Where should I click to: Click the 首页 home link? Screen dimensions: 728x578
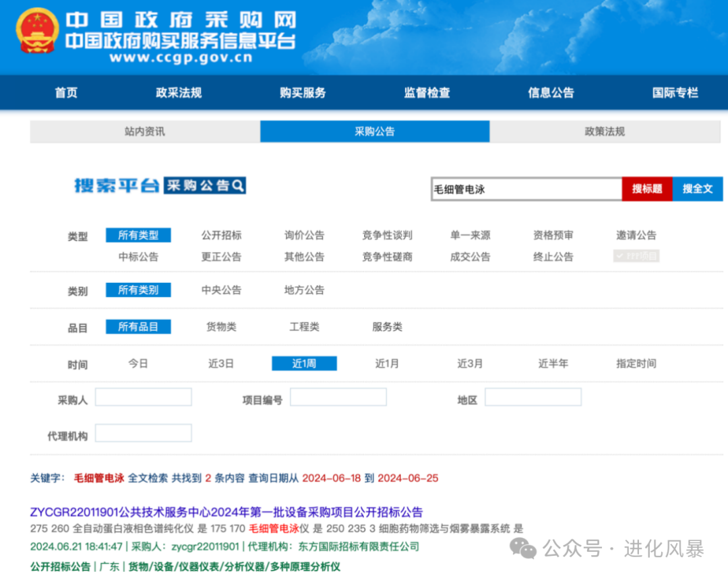point(65,93)
